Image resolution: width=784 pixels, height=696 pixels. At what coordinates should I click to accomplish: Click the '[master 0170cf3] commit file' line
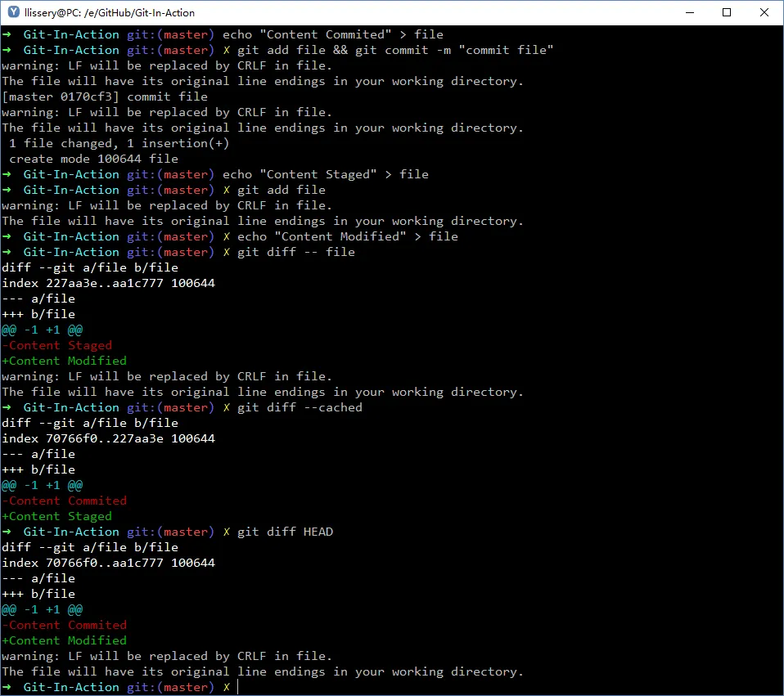click(x=105, y=97)
